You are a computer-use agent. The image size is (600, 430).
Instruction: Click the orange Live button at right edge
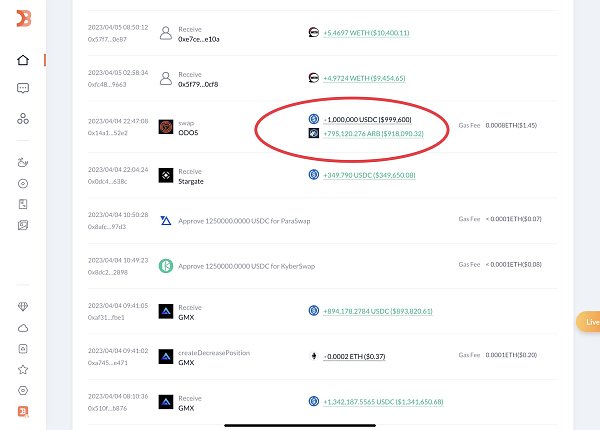(x=588, y=322)
